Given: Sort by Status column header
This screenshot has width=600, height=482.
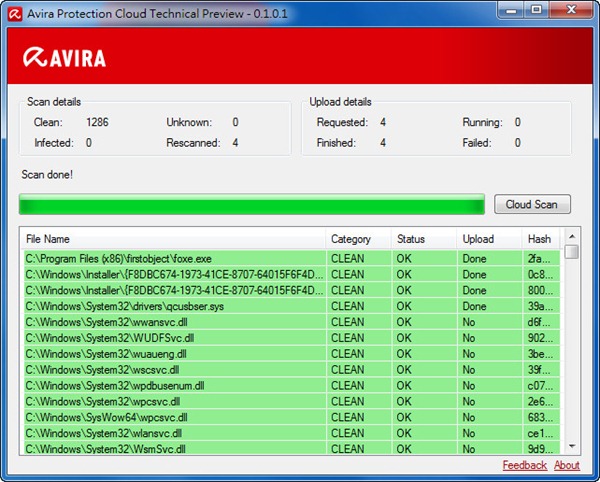Looking at the screenshot, I should click(x=411, y=239).
